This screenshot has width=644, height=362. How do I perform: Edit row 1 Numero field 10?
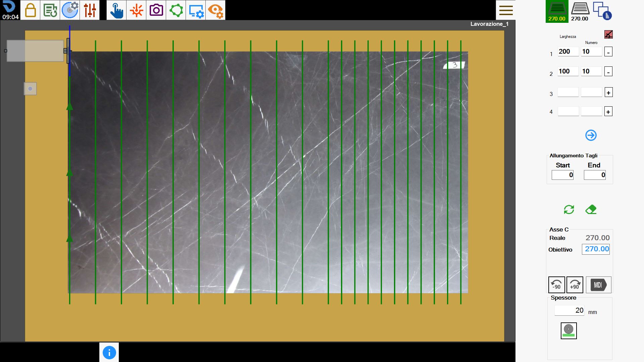[x=591, y=51]
